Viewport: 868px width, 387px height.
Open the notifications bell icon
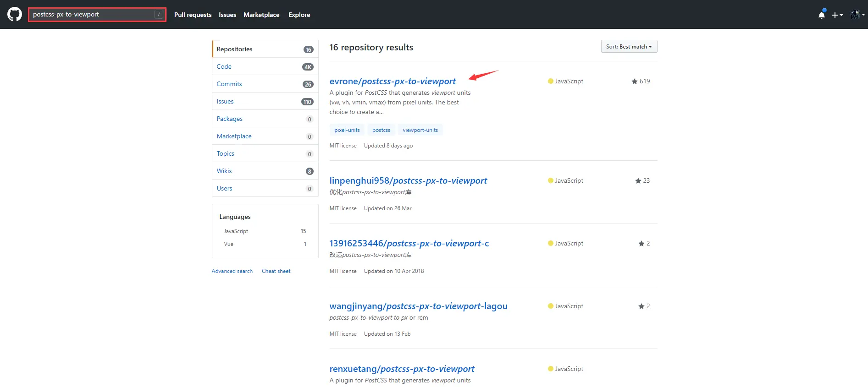822,15
